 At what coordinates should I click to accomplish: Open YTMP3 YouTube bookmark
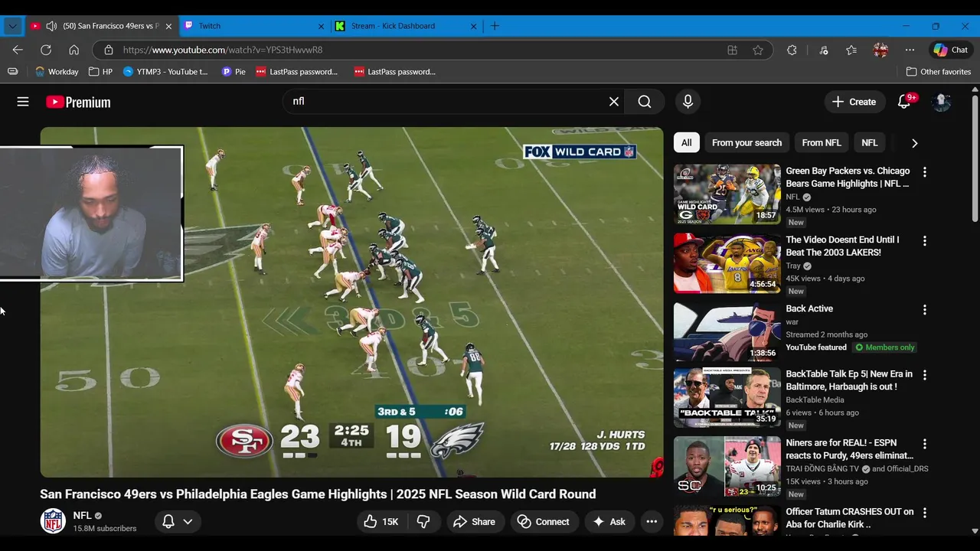165,72
